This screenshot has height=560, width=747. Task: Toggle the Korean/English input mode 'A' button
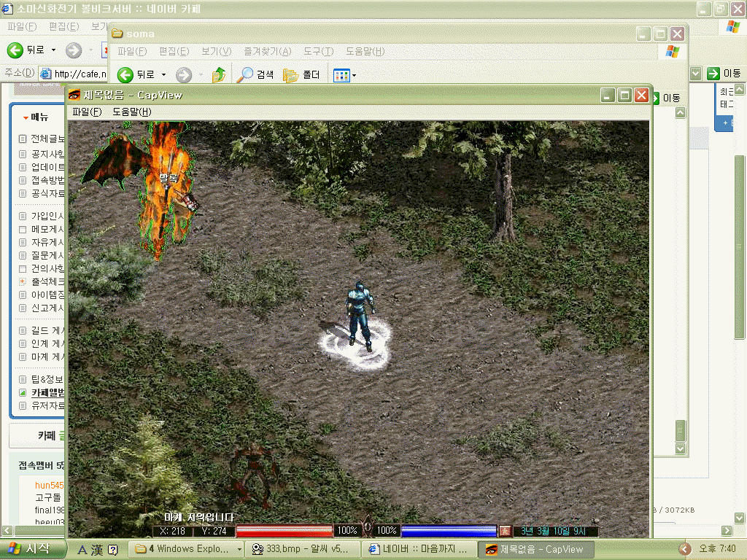[x=82, y=550]
